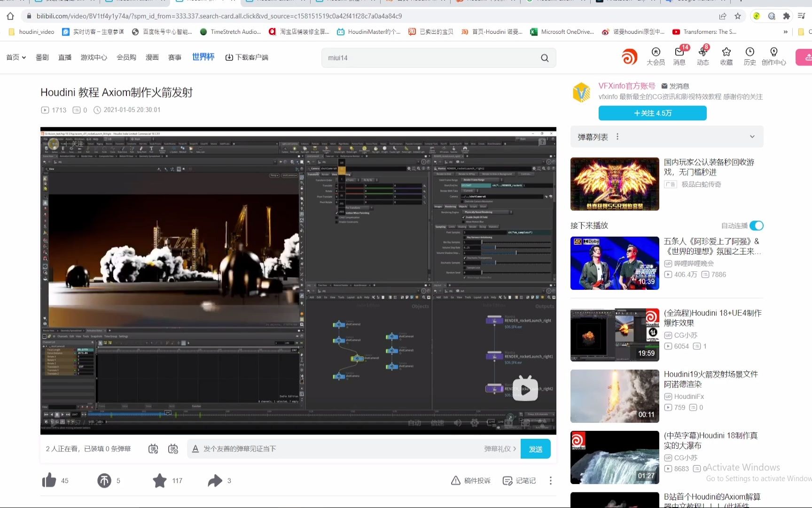Image resolution: width=812 pixels, height=508 pixels.
Task: Open the browser extensions puzzle icon
Action: point(787,16)
